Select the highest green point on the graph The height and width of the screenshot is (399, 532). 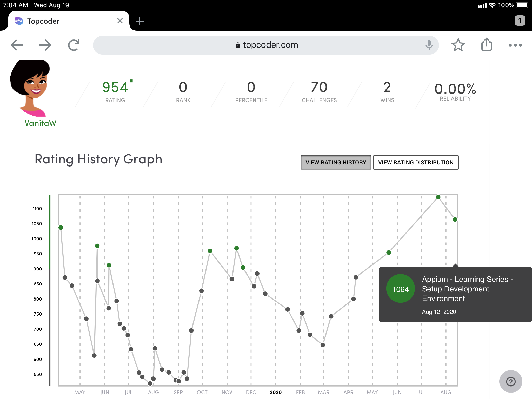coord(438,197)
